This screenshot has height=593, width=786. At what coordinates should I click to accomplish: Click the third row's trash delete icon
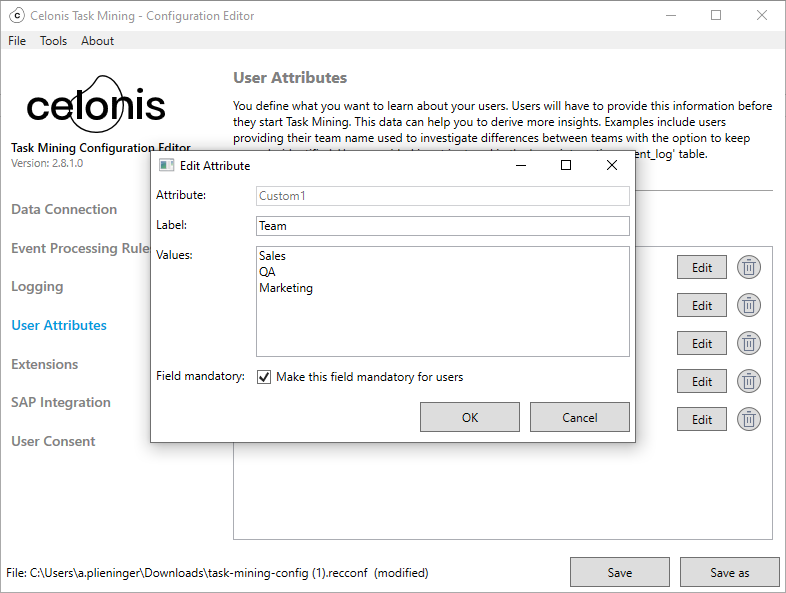(748, 343)
